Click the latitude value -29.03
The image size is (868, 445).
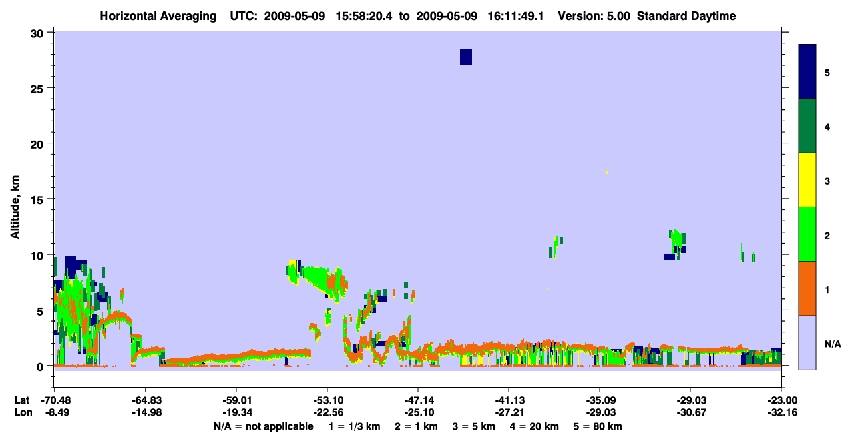click(x=690, y=400)
